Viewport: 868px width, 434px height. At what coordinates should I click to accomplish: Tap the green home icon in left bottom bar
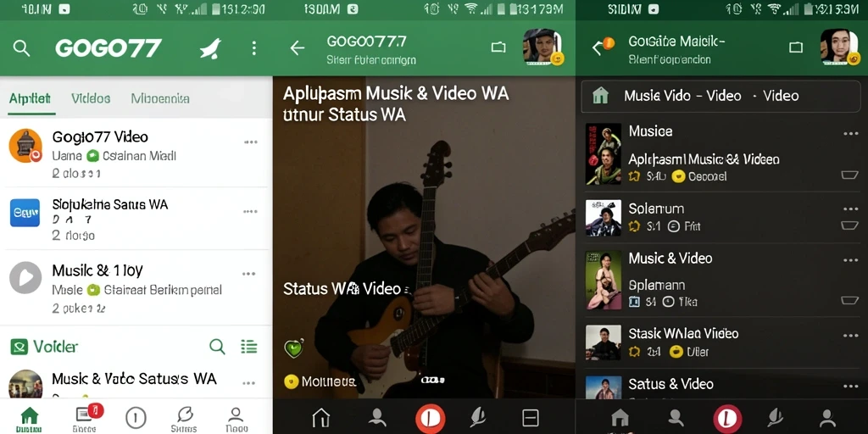click(29, 419)
